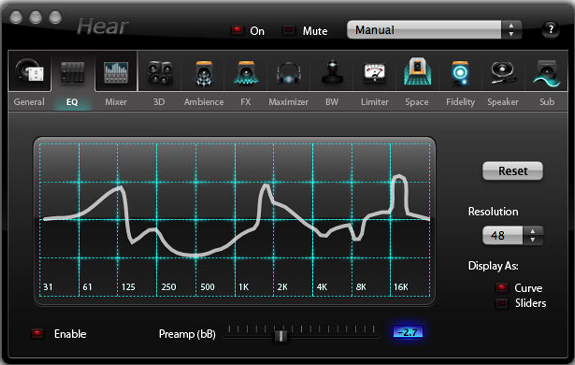Open the FX tab label

tap(245, 102)
